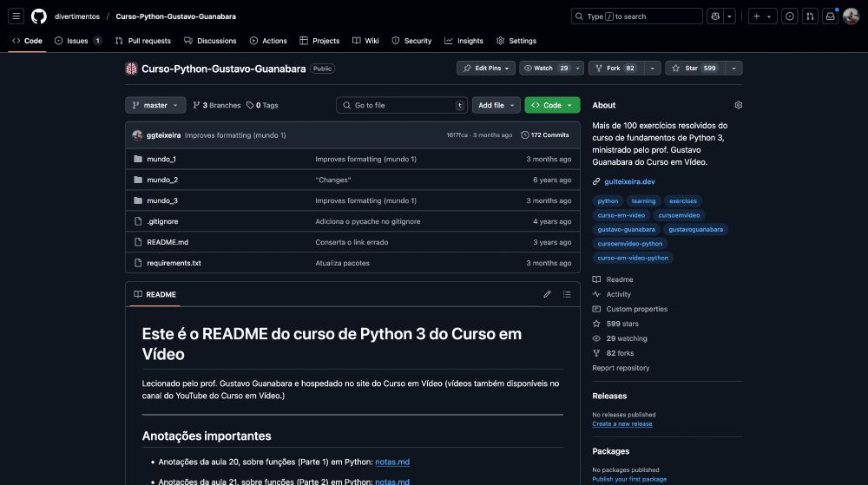
Task: Go to the GitHub homepage logo
Action: click(x=39, y=16)
